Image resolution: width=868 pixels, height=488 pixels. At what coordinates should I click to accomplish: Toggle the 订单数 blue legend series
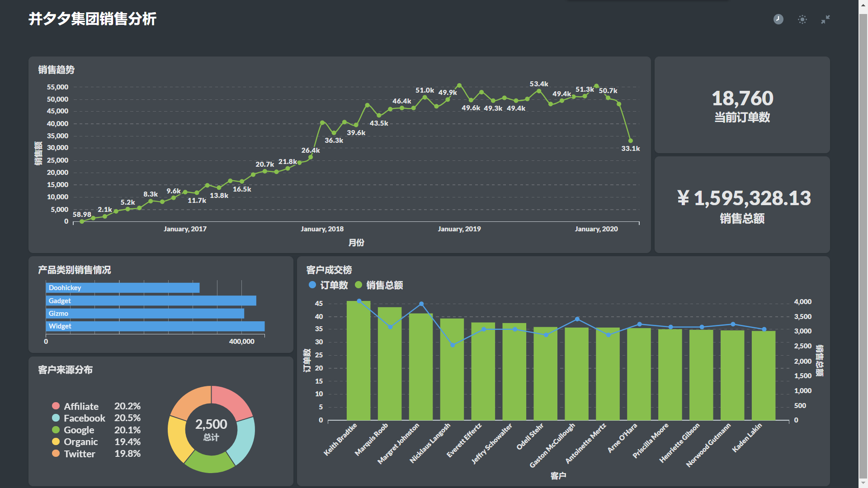pos(329,285)
